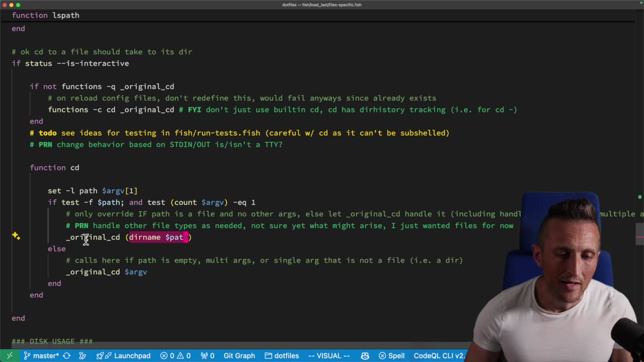Image resolution: width=644 pixels, height=362 pixels.
Task: Show the errors count in status bar
Action: pos(168,355)
